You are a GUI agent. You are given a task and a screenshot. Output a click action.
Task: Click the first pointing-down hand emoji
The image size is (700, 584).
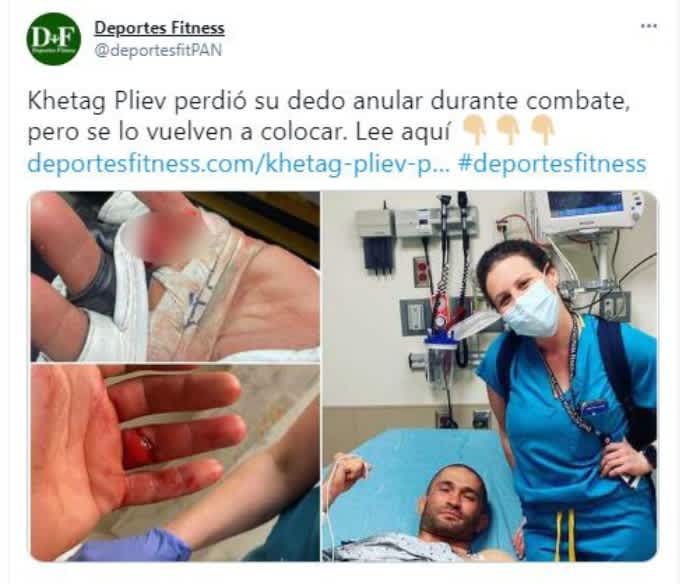(x=475, y=130)
